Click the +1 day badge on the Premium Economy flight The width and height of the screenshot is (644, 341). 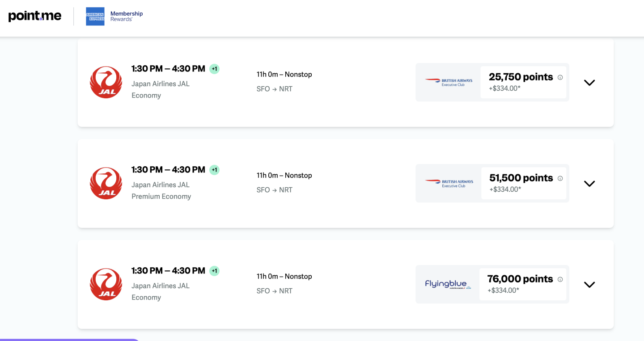click(x=215, y=170)
